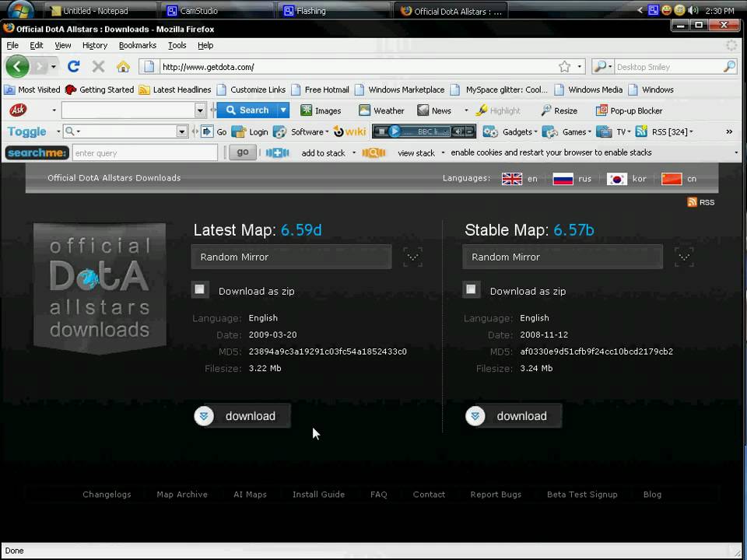Open the Changelogs link
The image size is (747, 560).
tap(107, 495)
